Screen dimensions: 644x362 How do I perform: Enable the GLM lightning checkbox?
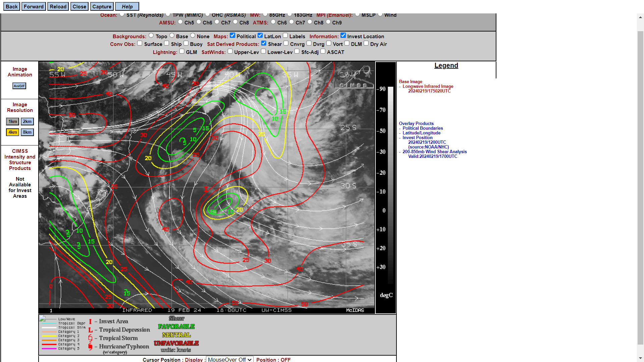click(x=182, y=51)
